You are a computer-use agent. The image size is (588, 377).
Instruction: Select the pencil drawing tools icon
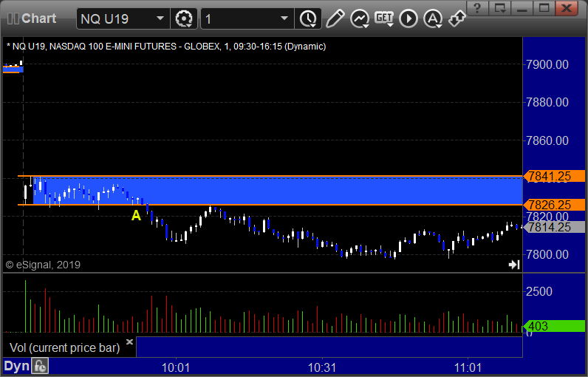point(335,18)
